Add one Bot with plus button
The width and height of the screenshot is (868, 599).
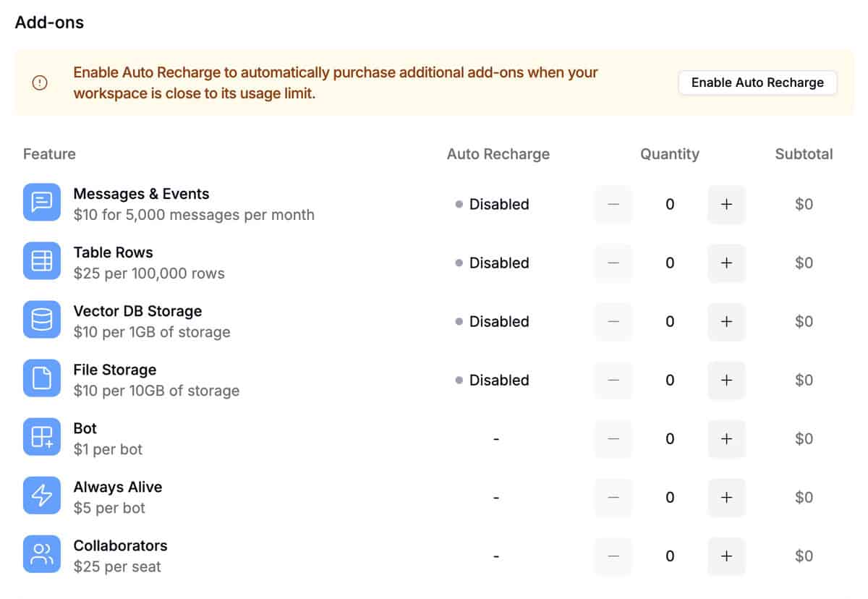[726, 439]
